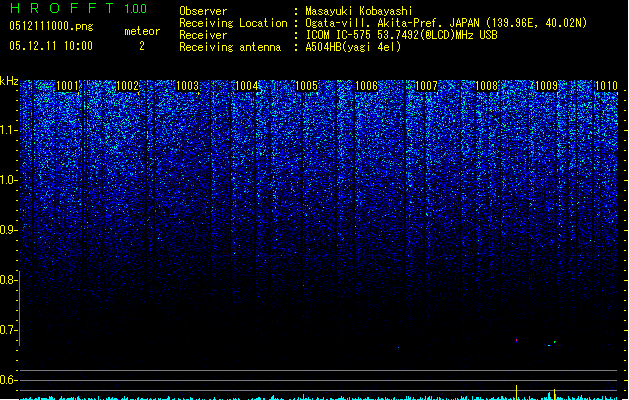Click the observer name Masayuki Kobayashi
Screen dimensions: 629x400
[x=359, y=11]
